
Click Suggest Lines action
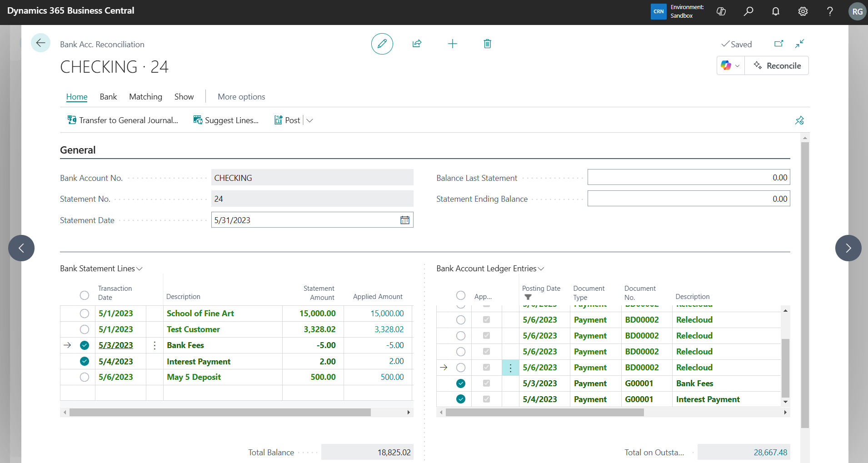[226, 120]
